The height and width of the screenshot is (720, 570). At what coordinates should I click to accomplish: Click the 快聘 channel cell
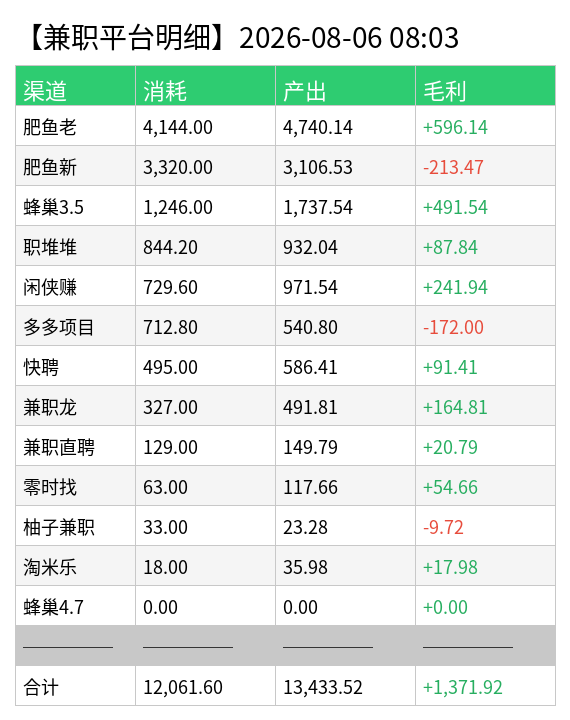pos(75,366)
